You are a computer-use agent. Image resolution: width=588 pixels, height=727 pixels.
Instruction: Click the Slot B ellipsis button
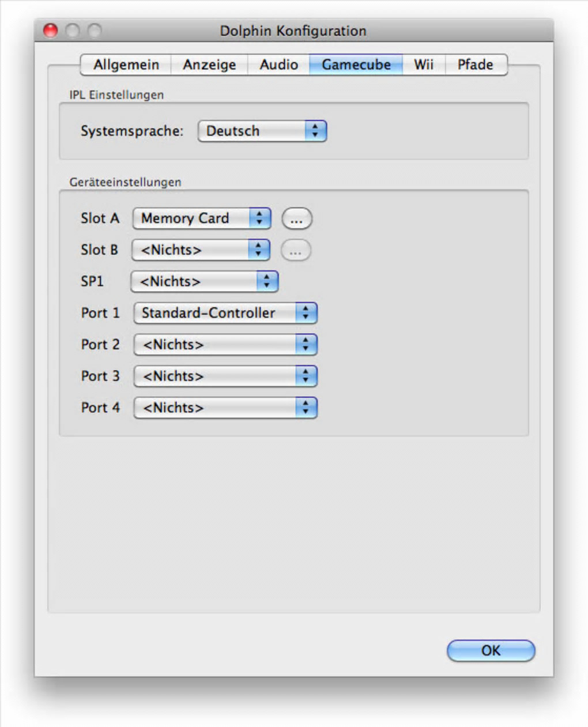(x=295, y=251)
